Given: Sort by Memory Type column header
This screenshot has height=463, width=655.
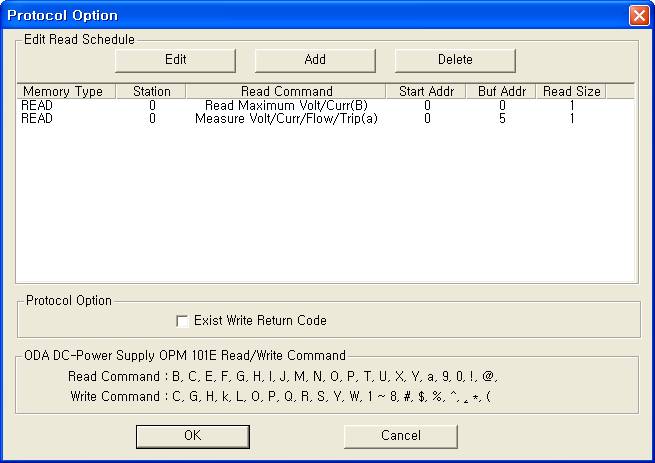Looking at the screenshot, I should (x=62, y=91).
